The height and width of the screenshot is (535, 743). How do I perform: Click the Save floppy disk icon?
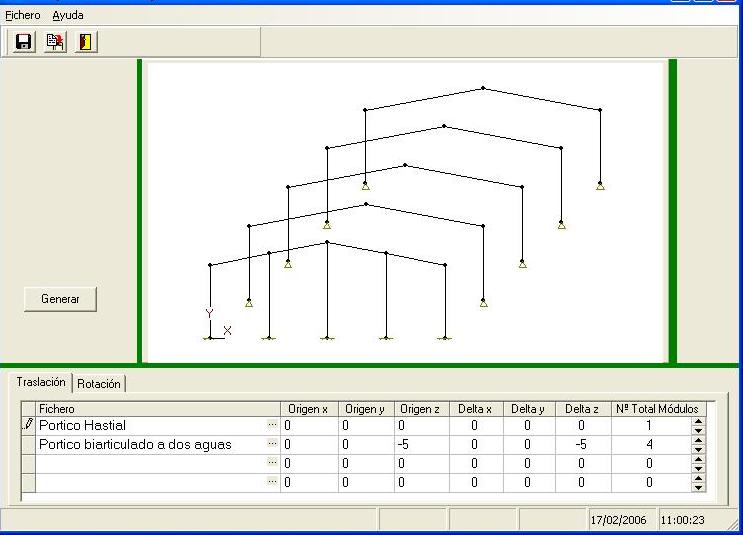[x=24, y=42]
